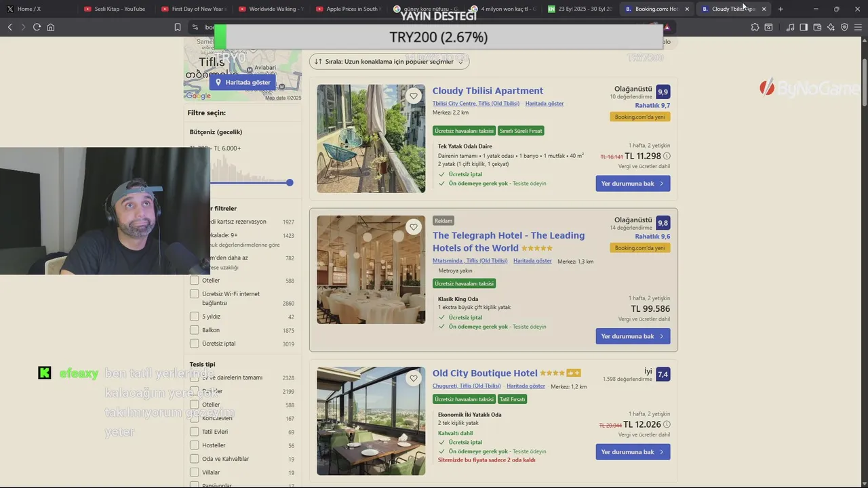Click Tbilisi City Centre, Tiflis location link

[476, 104]
